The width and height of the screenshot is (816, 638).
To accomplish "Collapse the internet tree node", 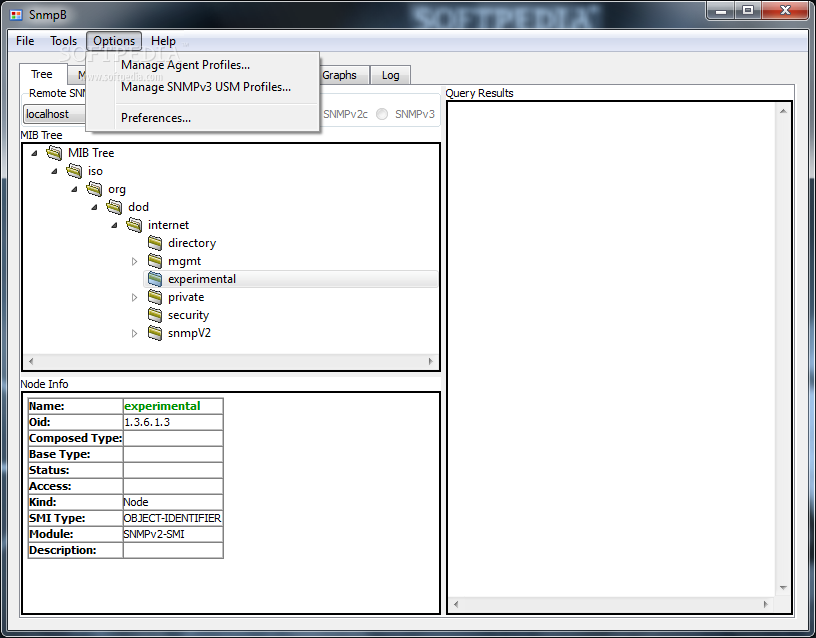I will tap(114, 225).
